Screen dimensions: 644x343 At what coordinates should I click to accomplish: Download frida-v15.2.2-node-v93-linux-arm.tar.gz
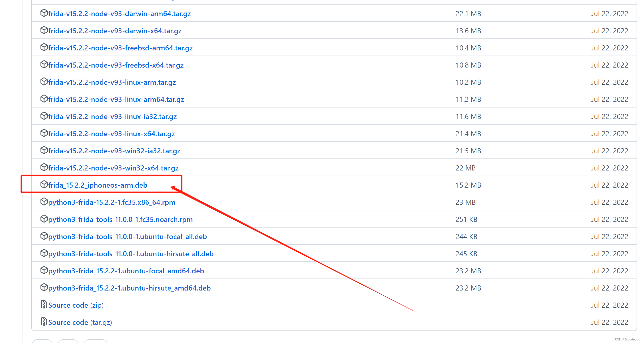(112, 82)
